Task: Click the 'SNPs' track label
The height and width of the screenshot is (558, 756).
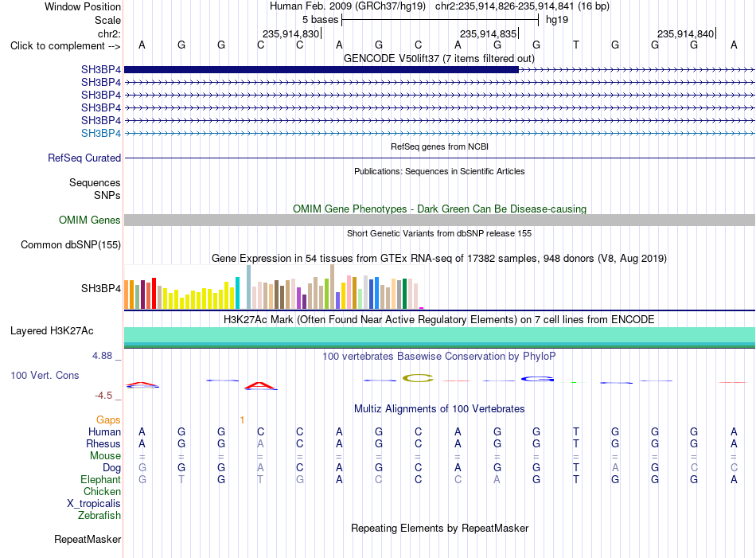Action: coord(107,195)
